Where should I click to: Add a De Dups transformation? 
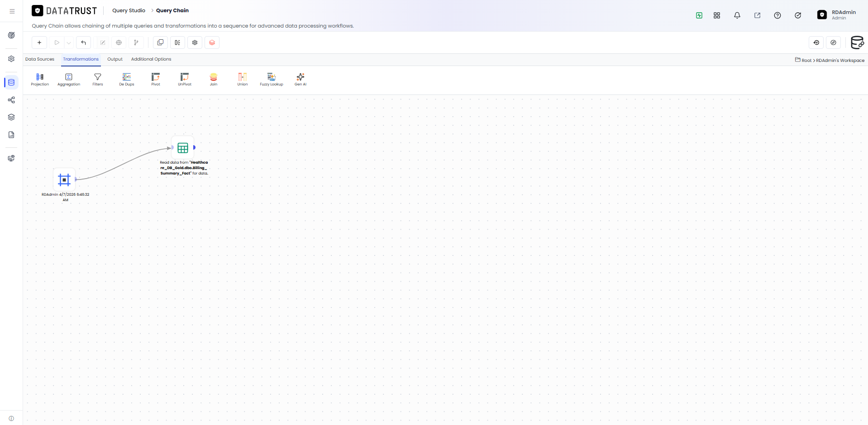click(x=127, y=79)
